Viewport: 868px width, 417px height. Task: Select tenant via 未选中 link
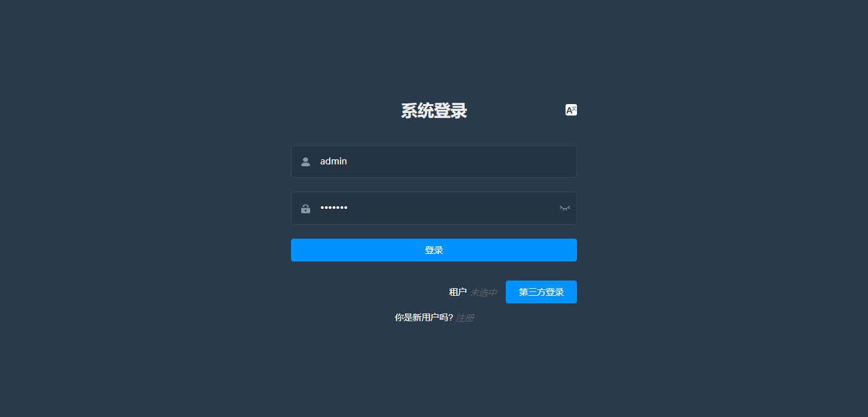coord(483,293)
